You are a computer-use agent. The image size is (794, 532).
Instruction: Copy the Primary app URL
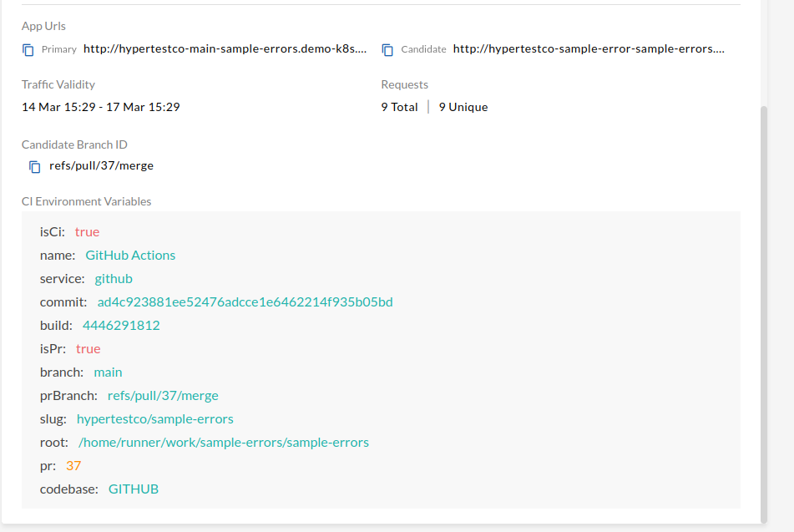coord(28,49)
